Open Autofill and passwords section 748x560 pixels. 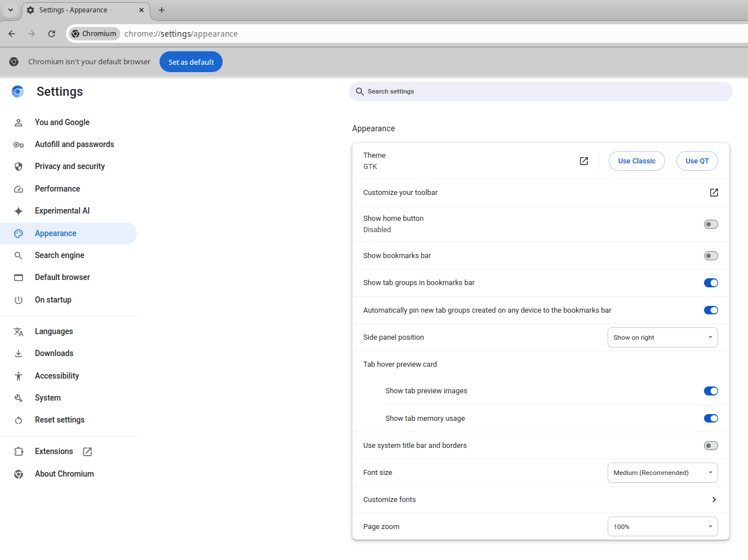click(68, 144)
